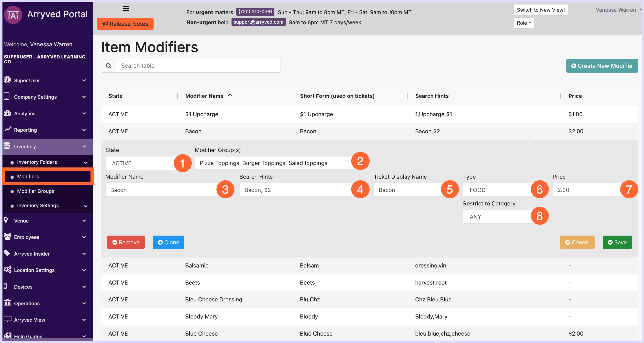The image size is (644, 343).
Task: Expand Inventory Folders submenu chevron
Action: [x=86, y=163]
